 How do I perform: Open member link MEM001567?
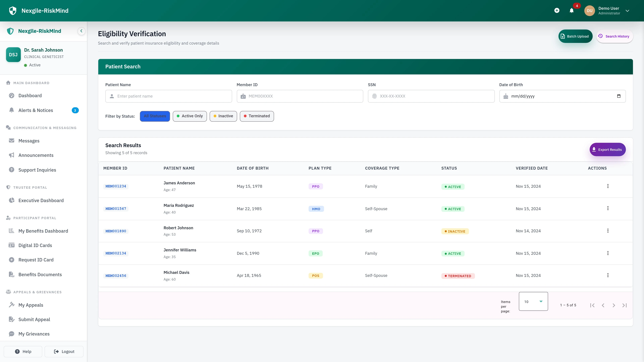coord(116,209)
